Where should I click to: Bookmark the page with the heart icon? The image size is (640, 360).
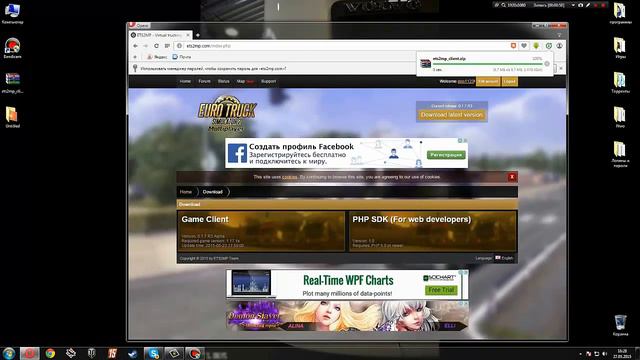(x=524, y=46)
